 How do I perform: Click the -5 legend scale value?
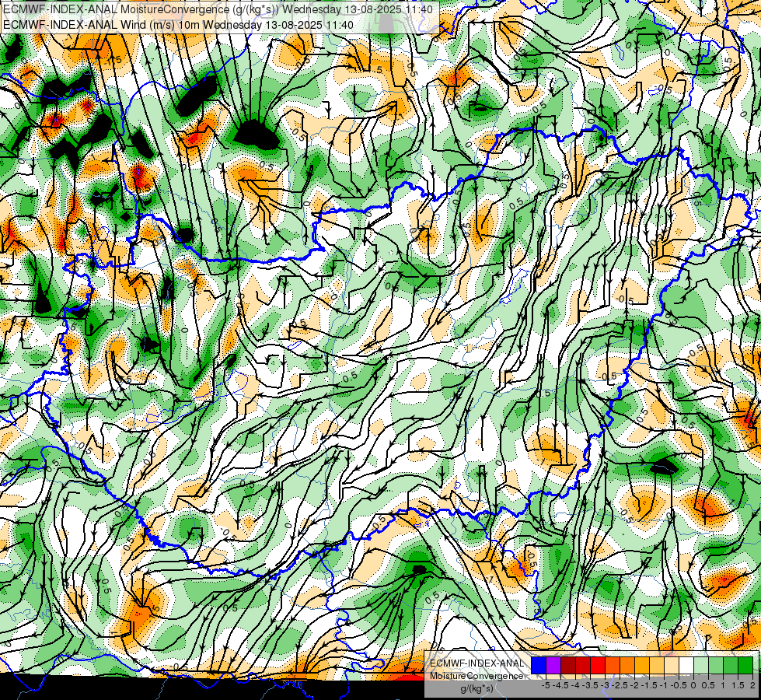(x=546, y=685)
